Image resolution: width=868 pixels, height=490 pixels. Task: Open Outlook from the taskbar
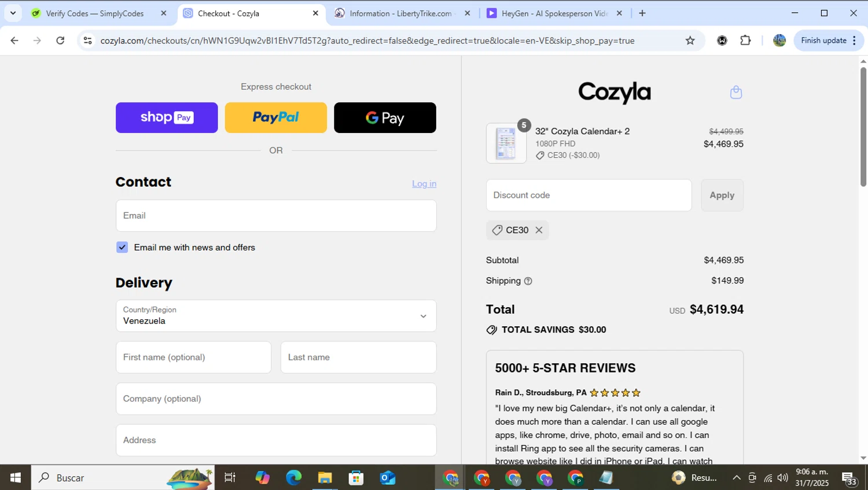(x=387, y=478)
